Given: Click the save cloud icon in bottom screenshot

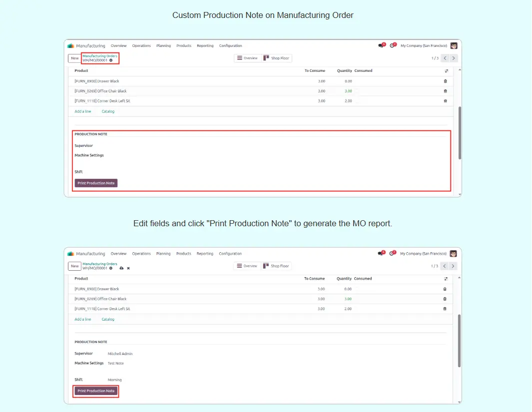Looking at the screenshot, I should coord(121,268).
